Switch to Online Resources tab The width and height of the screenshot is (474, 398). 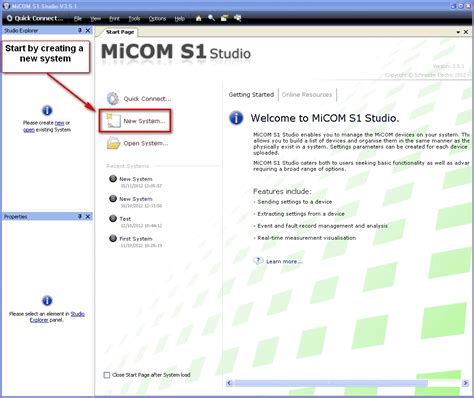[307, 95]
